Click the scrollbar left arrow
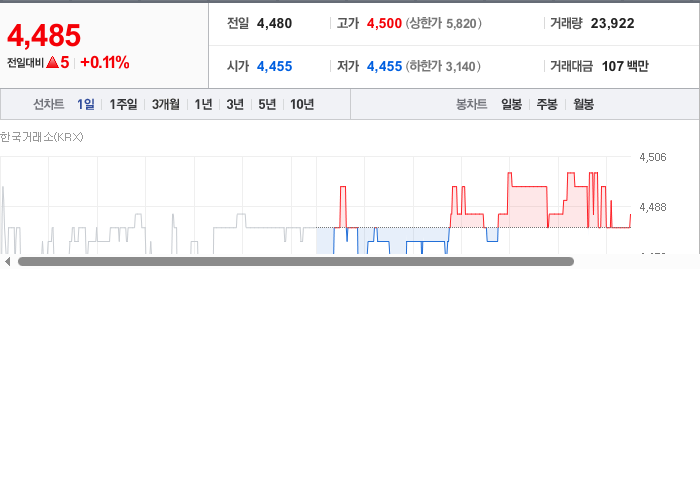Image resolution: width=700 pixels, height=490 pixels. point(7,262)
